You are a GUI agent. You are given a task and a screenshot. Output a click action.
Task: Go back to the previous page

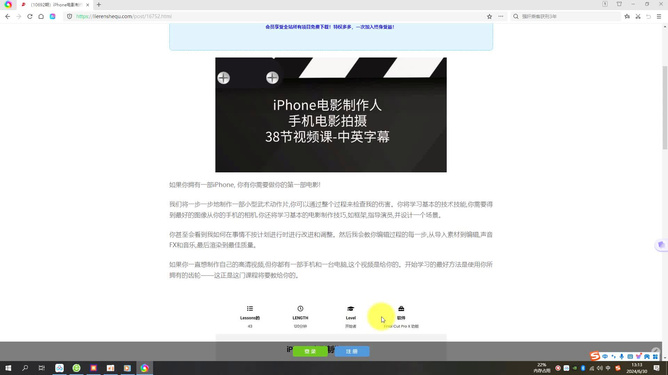(x=7, y=16)
